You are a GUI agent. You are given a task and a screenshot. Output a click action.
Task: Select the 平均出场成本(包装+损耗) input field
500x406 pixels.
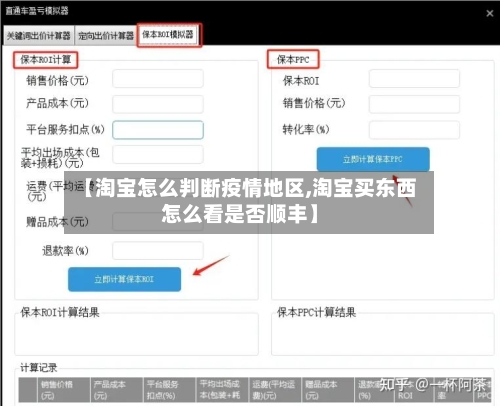click(x=158, y=155)
